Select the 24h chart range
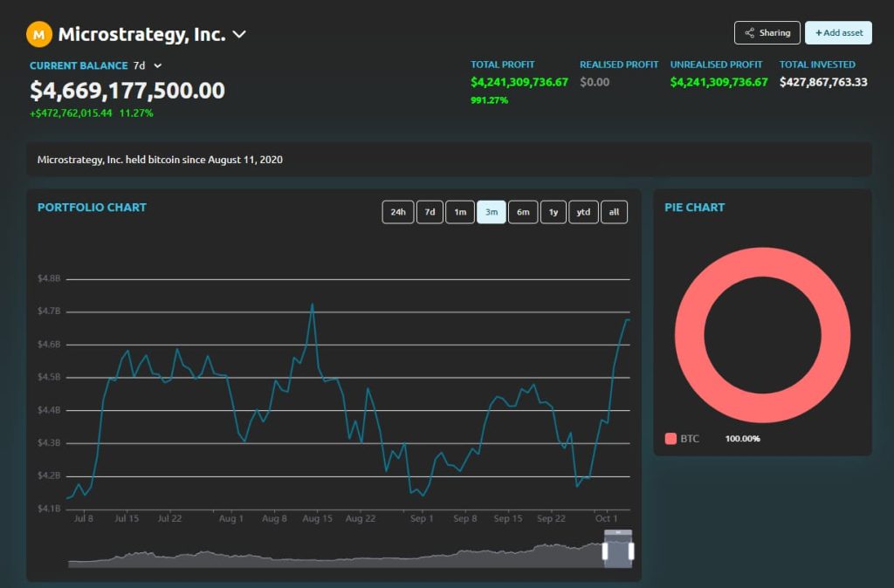The width and height of the screenshot is (894, 588). (397, 212)
